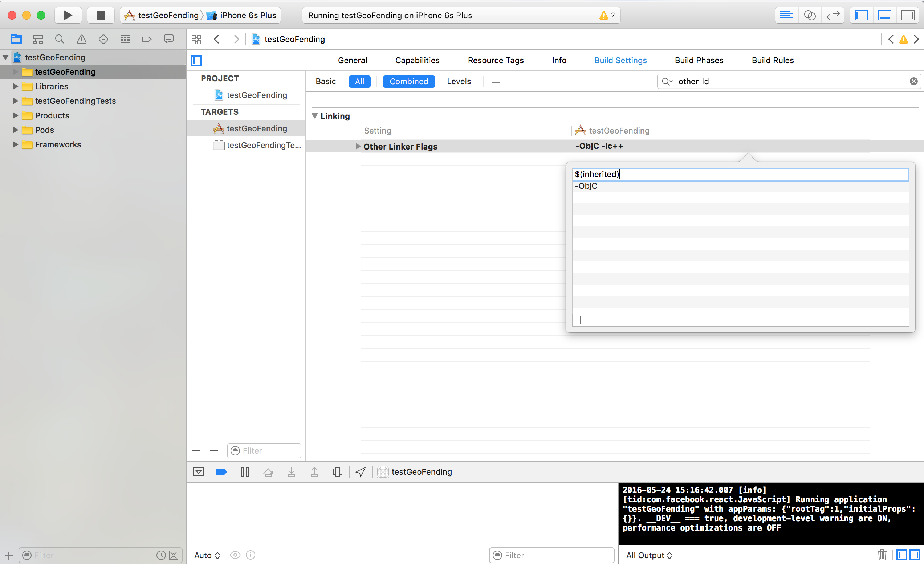Viewport: 924px width, 564px height.
Task: Click the Stop button in toolbar
Action: pyautogui.click(x=101, y=15)
